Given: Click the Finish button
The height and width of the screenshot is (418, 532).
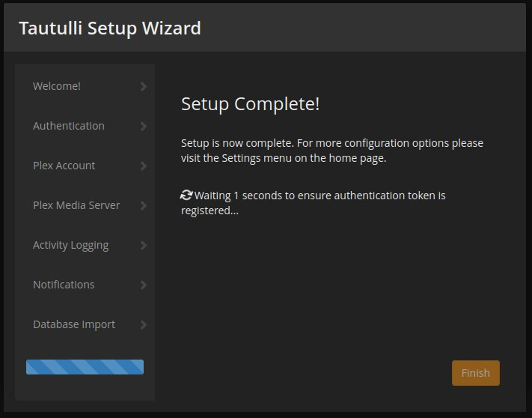Looking at the screenshot, I should 475,373.
